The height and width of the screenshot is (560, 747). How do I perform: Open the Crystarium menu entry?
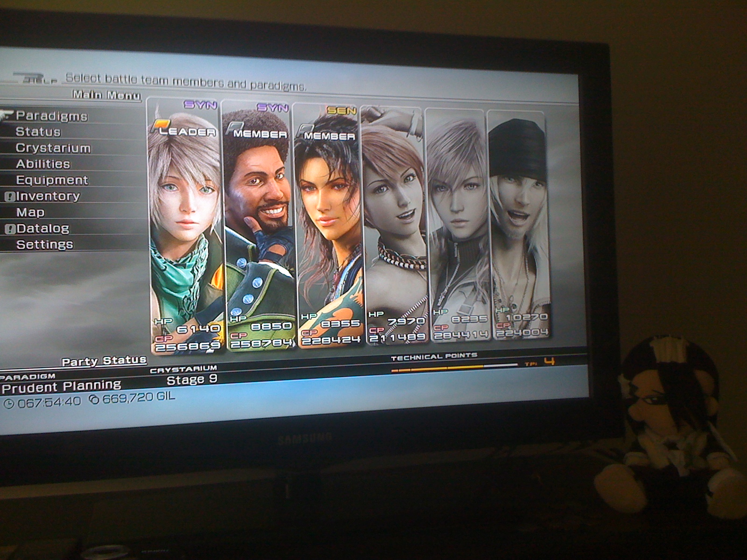(x=53, y=148)
